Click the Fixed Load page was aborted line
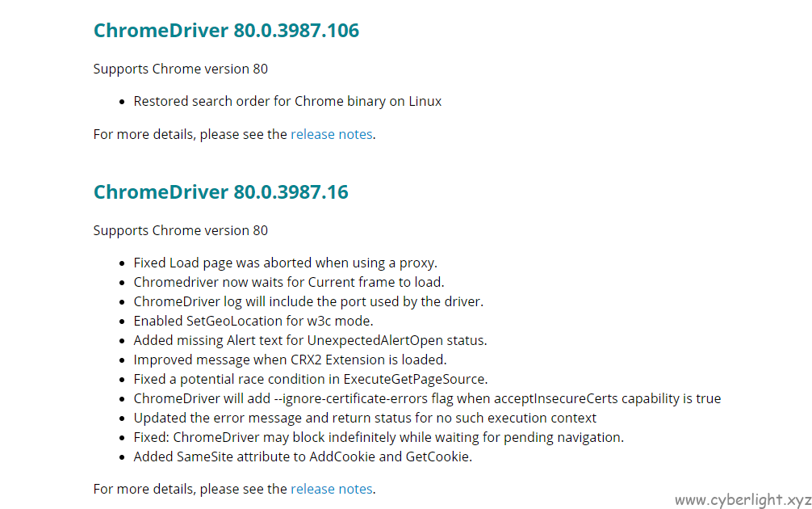The height and width of the screenshot is (509, 812). [x=286, y=263]
